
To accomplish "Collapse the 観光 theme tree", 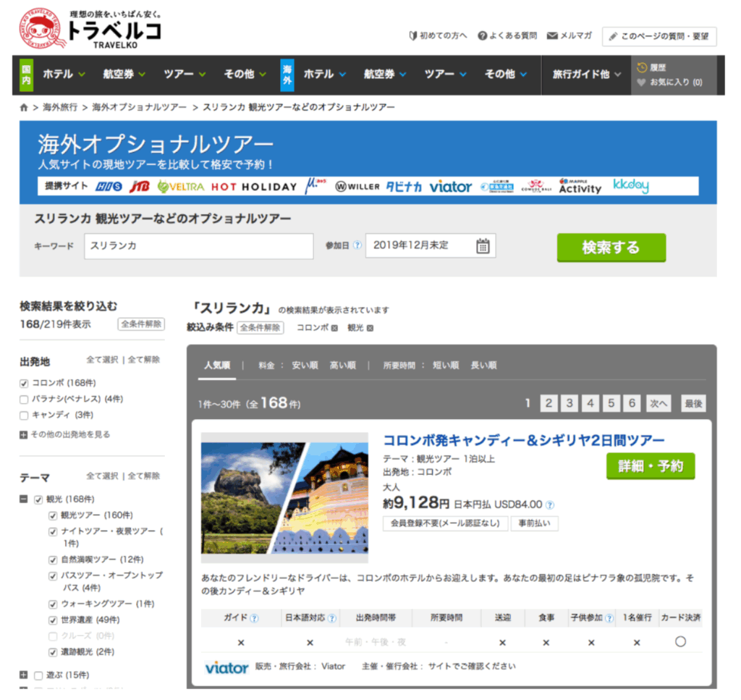I will click(x=24, y=499).
